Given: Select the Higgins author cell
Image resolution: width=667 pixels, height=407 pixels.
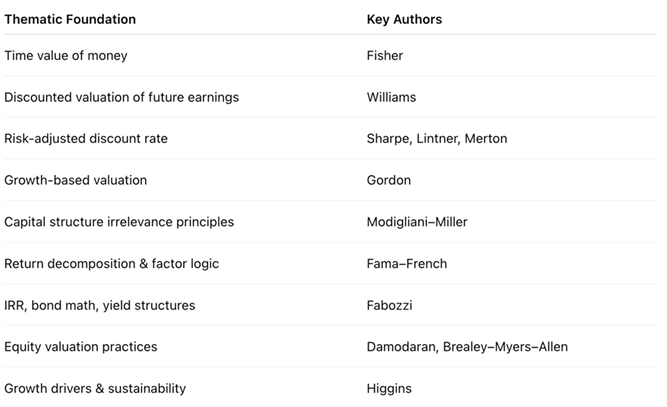Looking at the screenshot, I should 389,388.
